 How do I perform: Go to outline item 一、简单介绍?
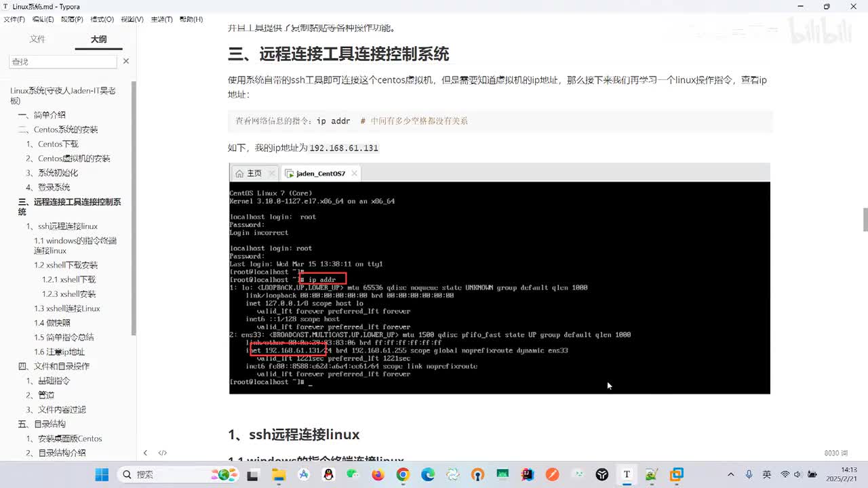tap(42, 115)
